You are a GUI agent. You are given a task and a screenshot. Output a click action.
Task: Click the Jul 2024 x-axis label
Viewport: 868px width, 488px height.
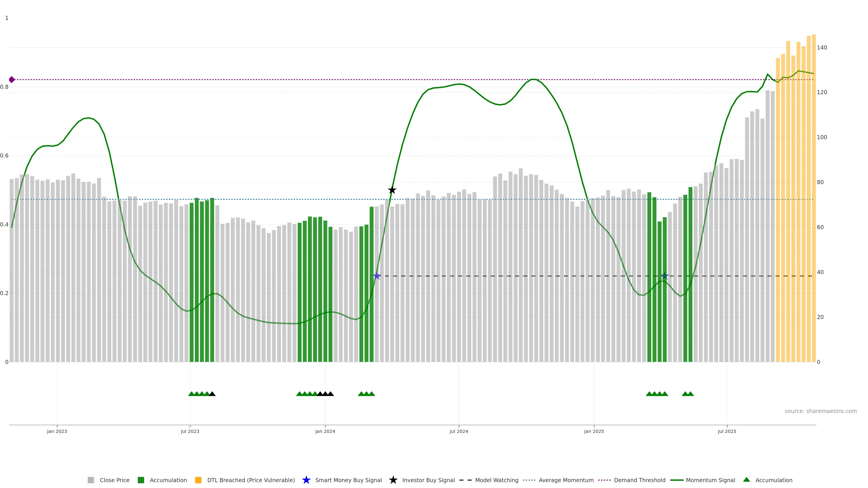pos(459,431)
